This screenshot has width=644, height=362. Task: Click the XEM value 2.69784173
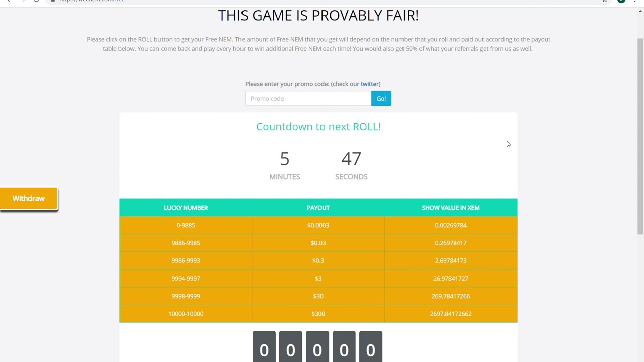point(451,260)
